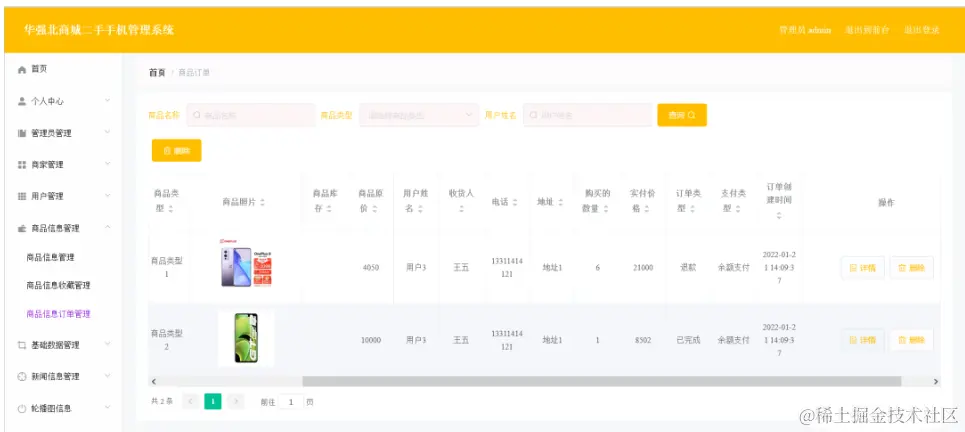Viewport: 965px width, 432px height.
Task: Sort by the 订单类型 column sort arrows
Action: [692, 209]
